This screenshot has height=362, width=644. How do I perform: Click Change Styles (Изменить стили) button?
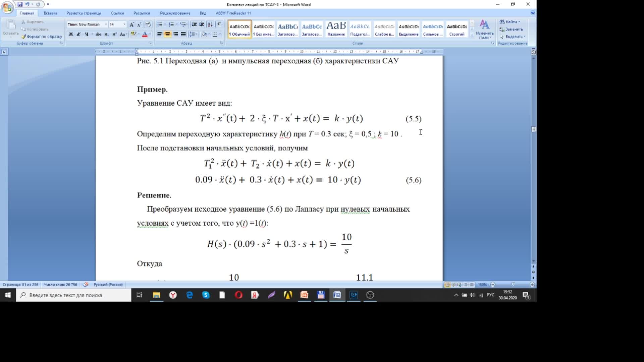(484, 29)
